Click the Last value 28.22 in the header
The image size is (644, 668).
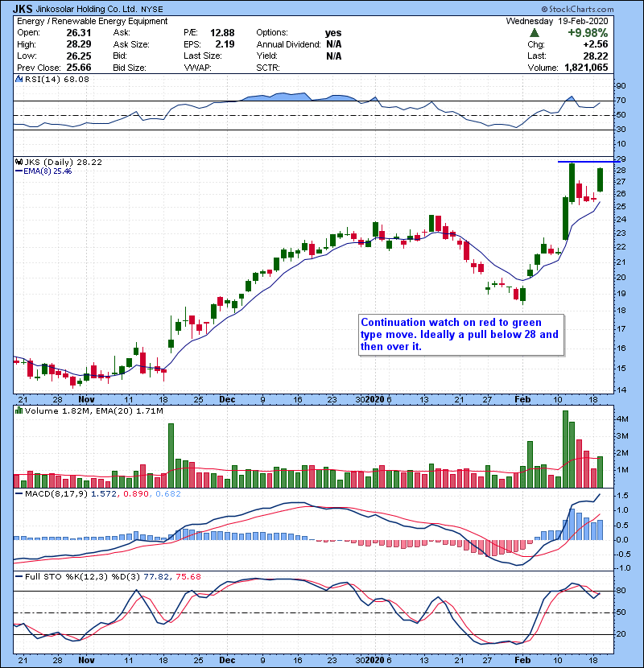tap(596, 56)
